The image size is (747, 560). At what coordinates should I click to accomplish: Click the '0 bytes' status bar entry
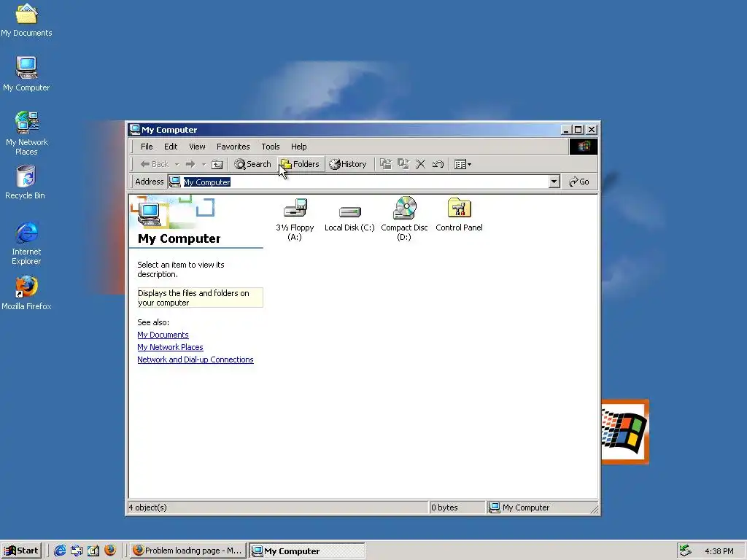tap(444, 507)
